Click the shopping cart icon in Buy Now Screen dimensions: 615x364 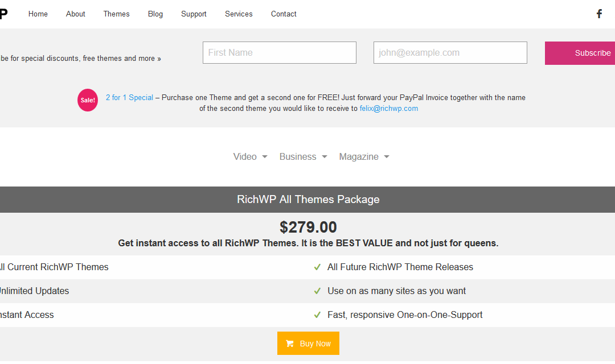point(290,344)
